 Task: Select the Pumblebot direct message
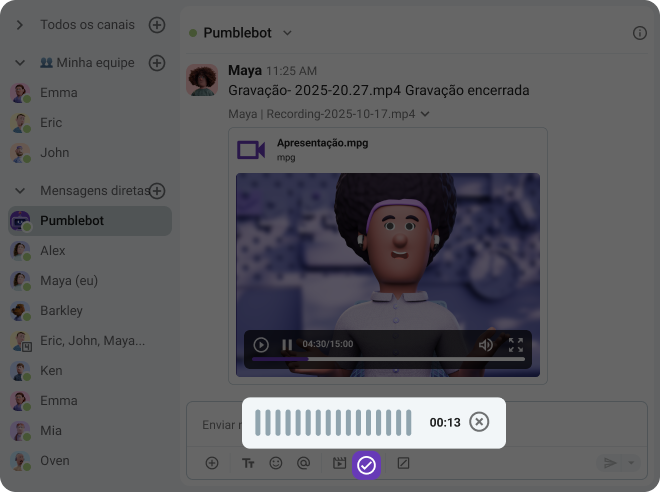90,221
